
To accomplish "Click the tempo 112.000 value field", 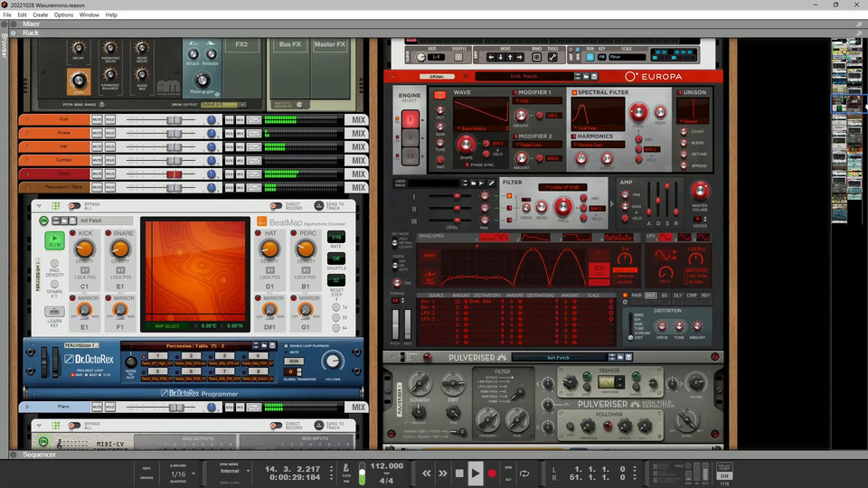I will pos(386,466).
